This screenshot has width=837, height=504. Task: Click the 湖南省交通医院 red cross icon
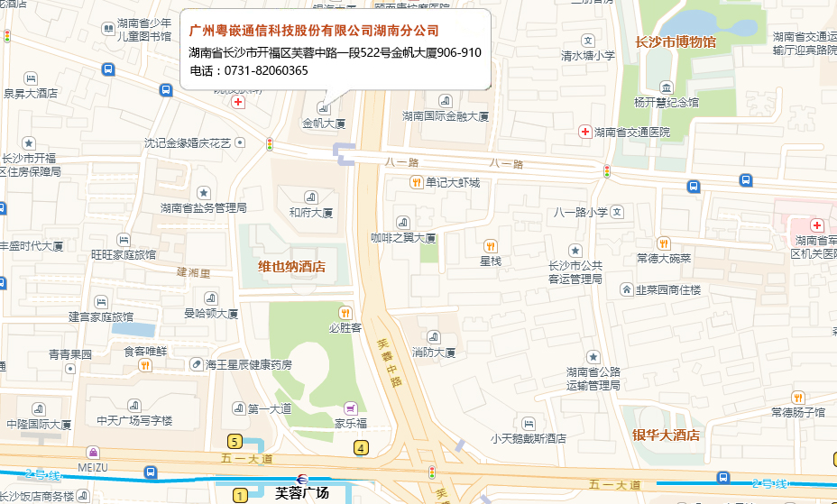585,132
